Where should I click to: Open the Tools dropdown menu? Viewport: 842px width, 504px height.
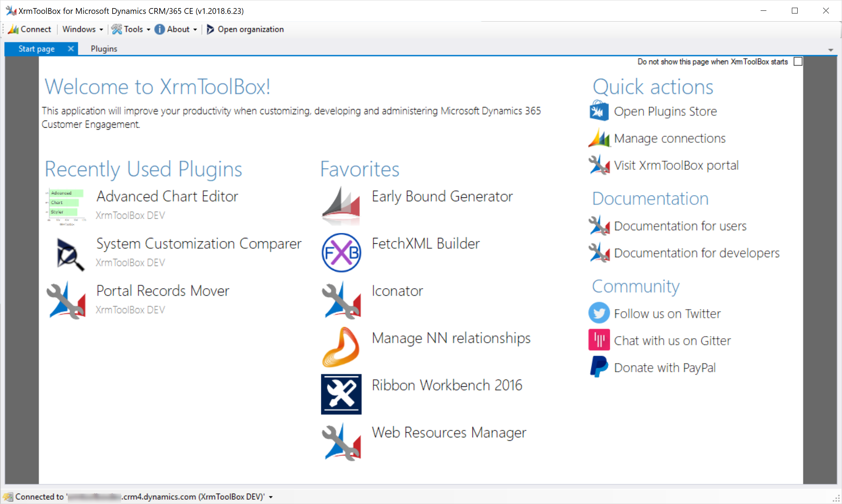131,29
